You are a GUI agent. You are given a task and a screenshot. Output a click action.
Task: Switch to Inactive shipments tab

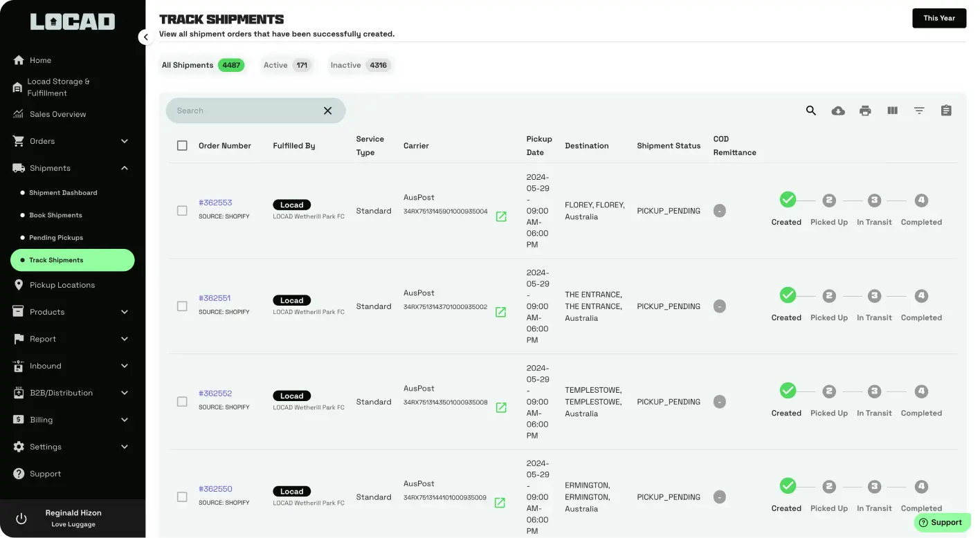[x=360, y=65]
